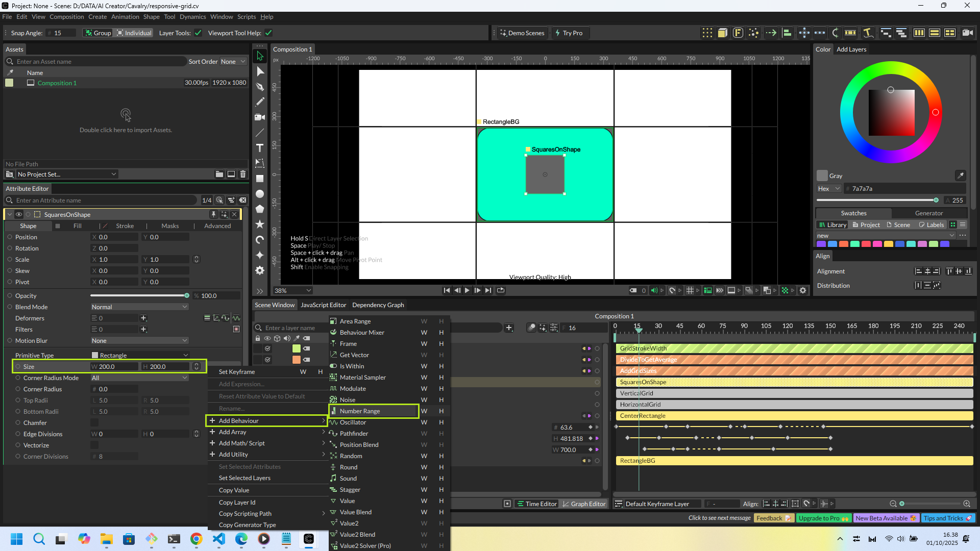Click Upgrade to Pro button
The image size is (980, 551).
tap(823, 518)
